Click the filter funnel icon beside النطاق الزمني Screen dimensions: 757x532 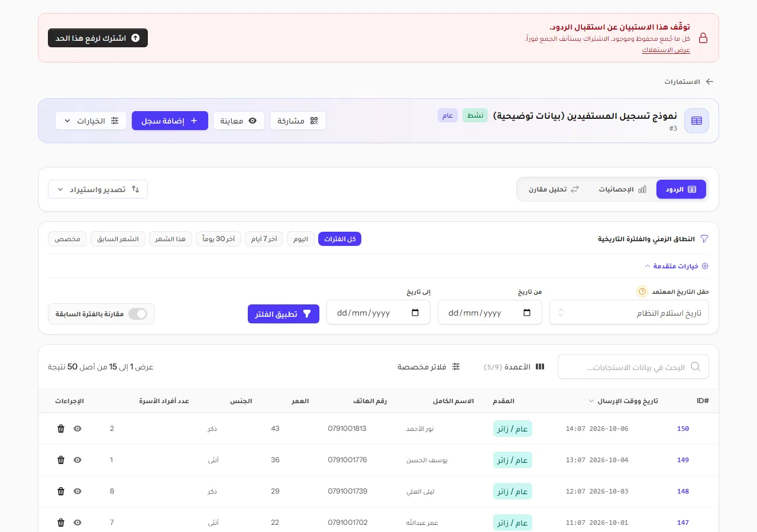click(704, 239)
